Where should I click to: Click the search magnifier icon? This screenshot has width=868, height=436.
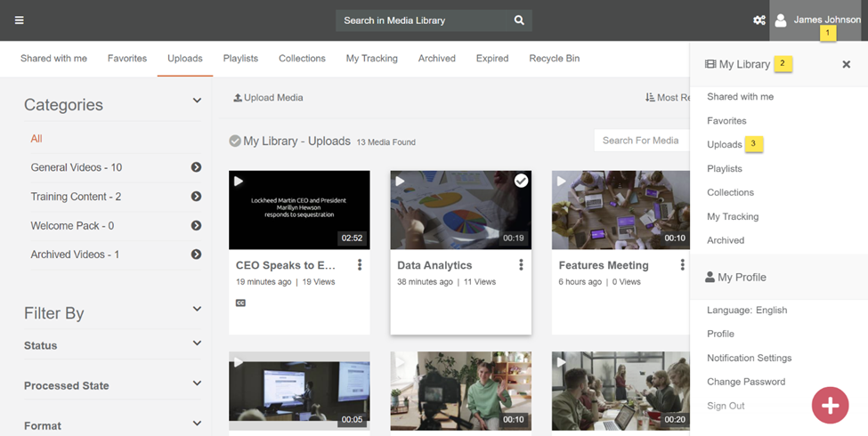click(x=519, y=20)
